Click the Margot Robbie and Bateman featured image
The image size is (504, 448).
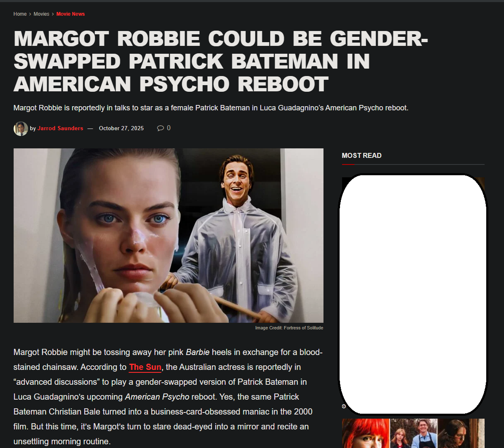click(169, 236)
